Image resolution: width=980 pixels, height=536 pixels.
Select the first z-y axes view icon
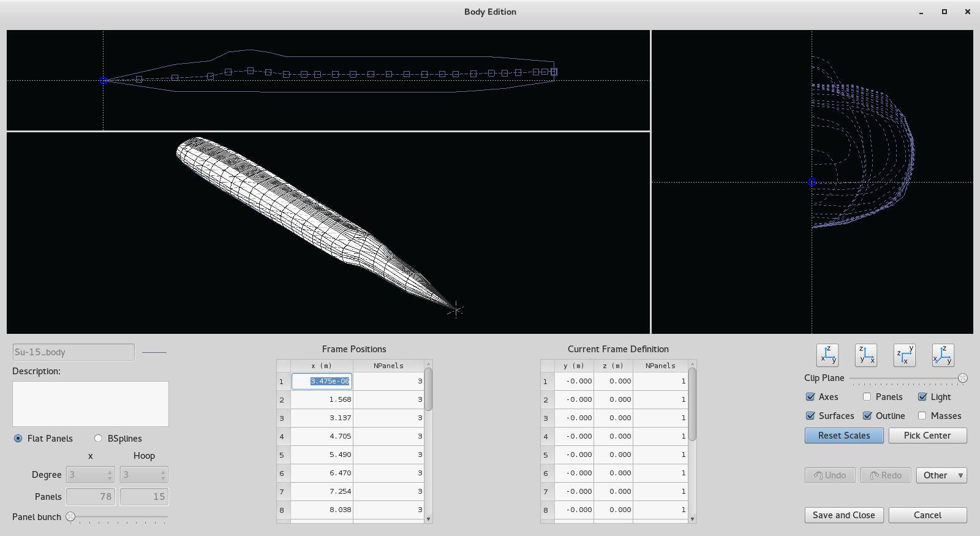click(827, 355)
